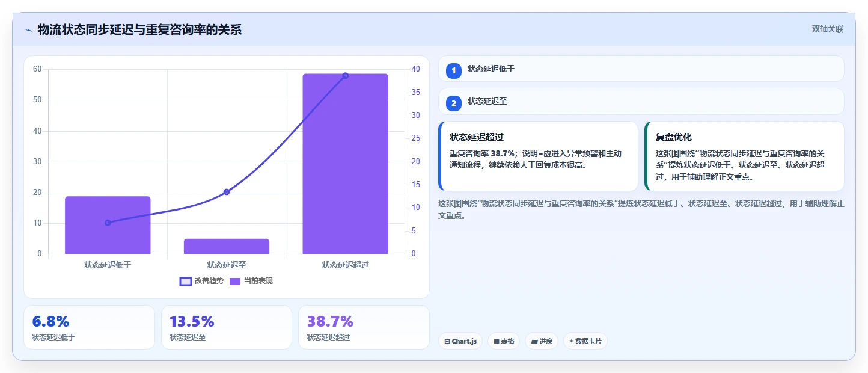Click the short 状态延迟至 bar
The height and width of the screenshot is (373, 868).
[227, 246]
